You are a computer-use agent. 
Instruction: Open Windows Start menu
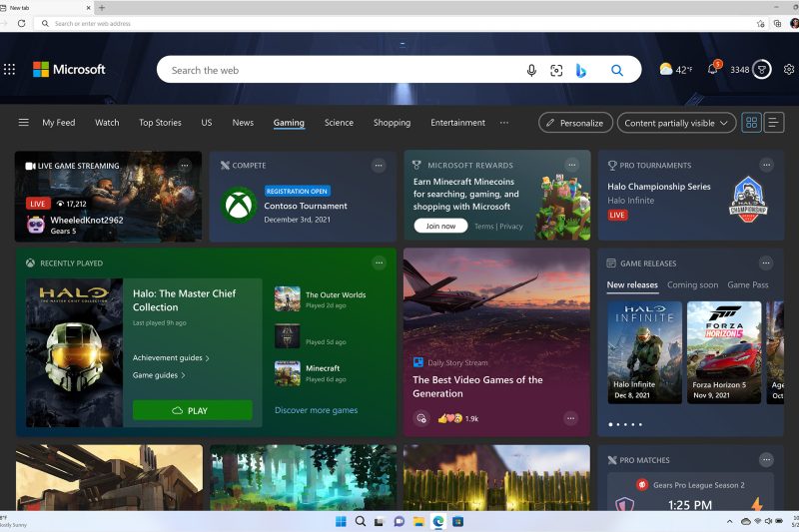[x=341, y=521]
